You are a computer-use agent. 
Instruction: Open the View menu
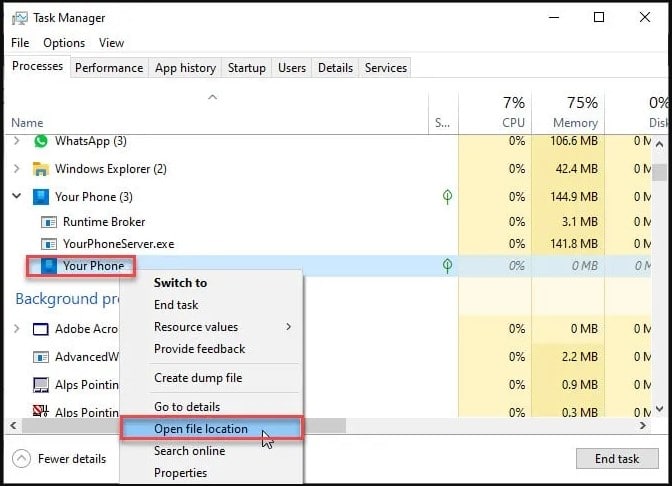(111, 43)
